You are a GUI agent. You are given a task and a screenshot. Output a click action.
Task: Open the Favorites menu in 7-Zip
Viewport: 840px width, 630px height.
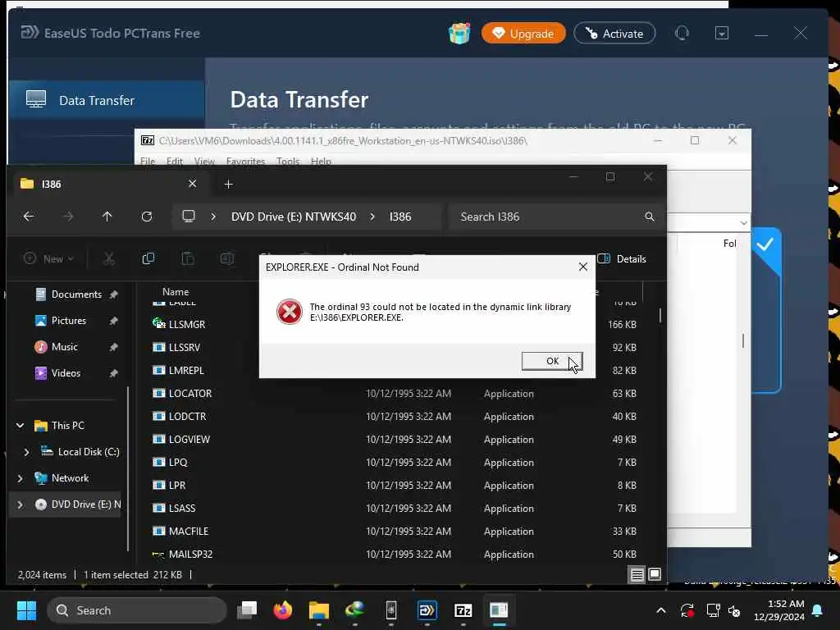pyautogui.click(x=245, y=161)
